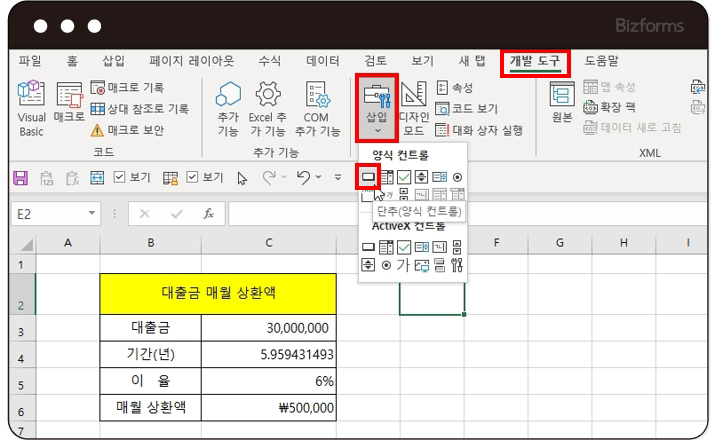Select the ActiveX combo box icon

386,247
